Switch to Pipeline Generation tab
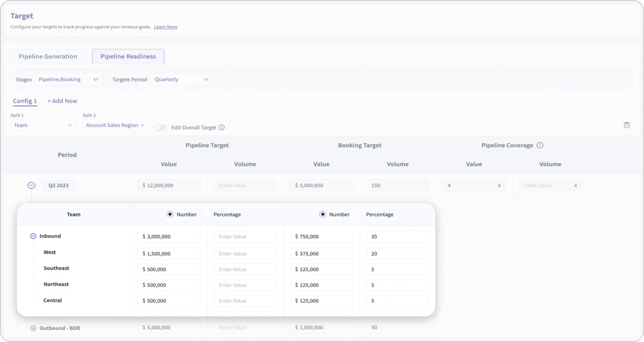 [48, 57]
